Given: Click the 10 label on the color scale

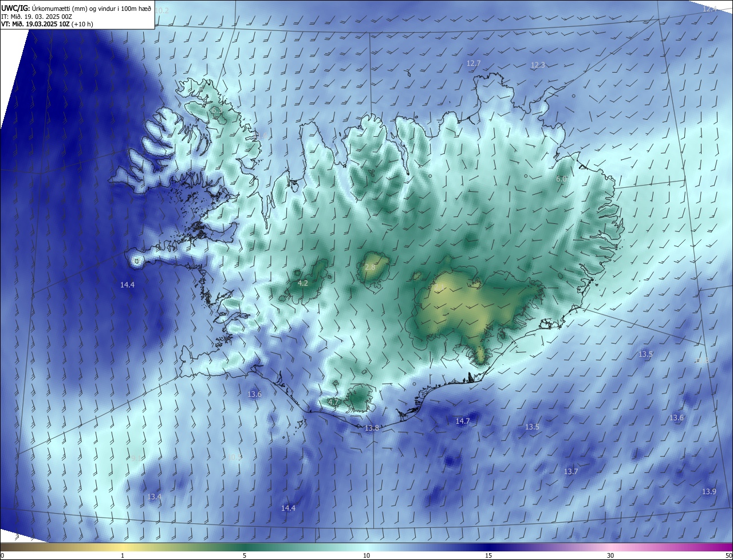Looking at the screenshot, I should click(x=366, y=555).
